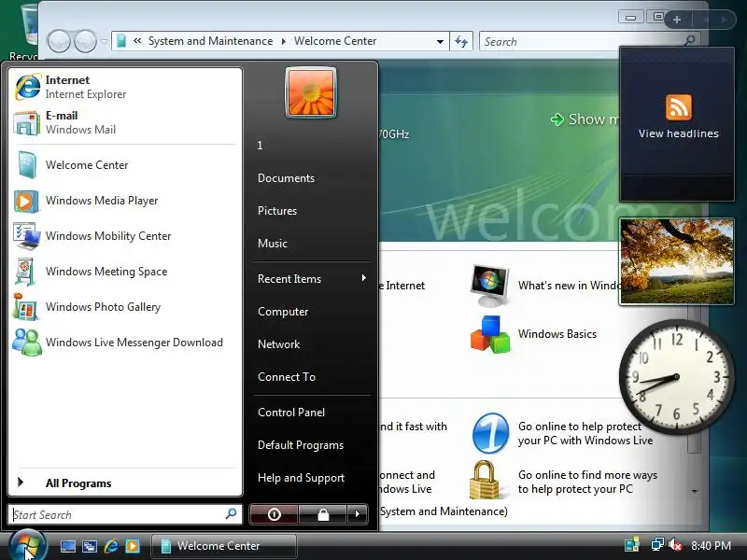Select Connect To in Start menu
This screenshot has width=747, height=560.
287,377
